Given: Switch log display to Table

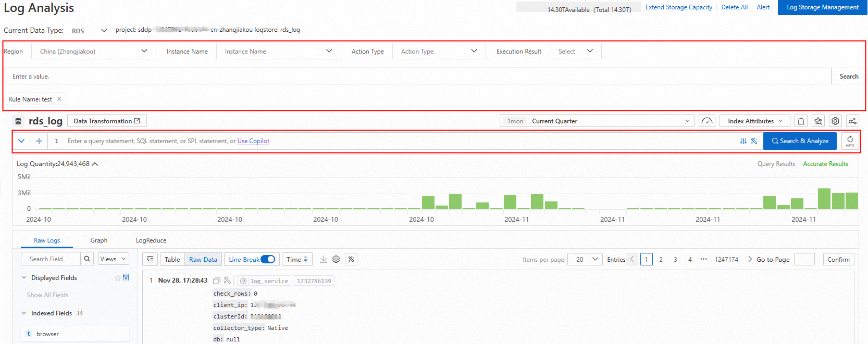Looking at the screenshot, I should pos(172,259).
